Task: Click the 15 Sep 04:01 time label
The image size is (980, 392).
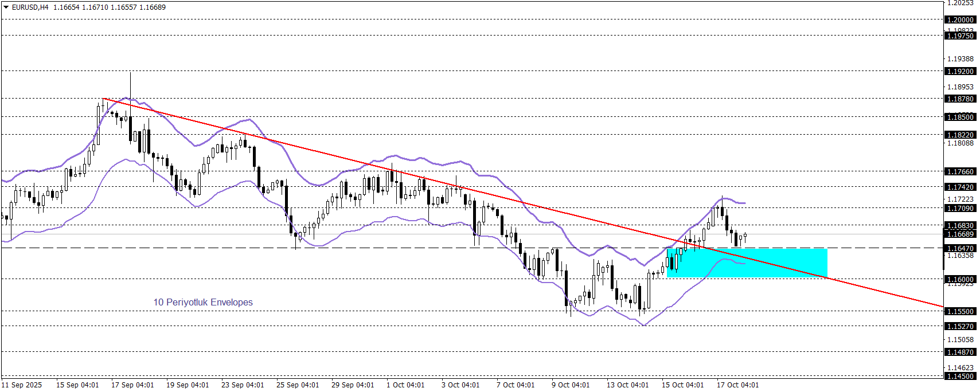Action: [77, 385]
